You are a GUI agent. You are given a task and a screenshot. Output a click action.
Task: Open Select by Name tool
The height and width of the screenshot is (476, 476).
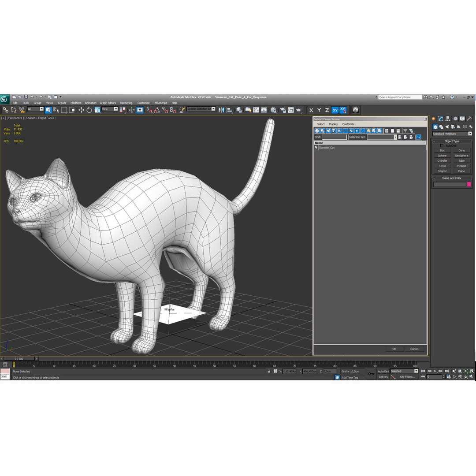pyautogui.click(x=56, y=110)
